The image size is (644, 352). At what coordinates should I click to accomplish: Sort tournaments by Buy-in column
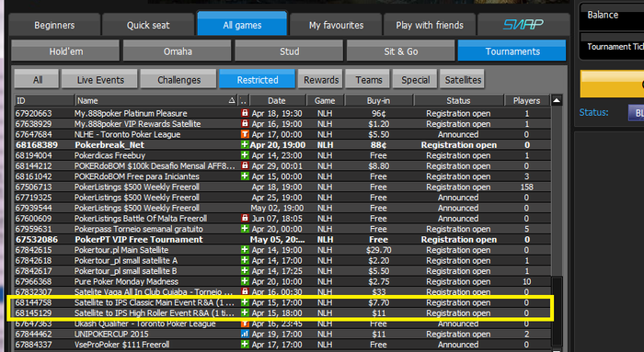click(x=379, y=100)
